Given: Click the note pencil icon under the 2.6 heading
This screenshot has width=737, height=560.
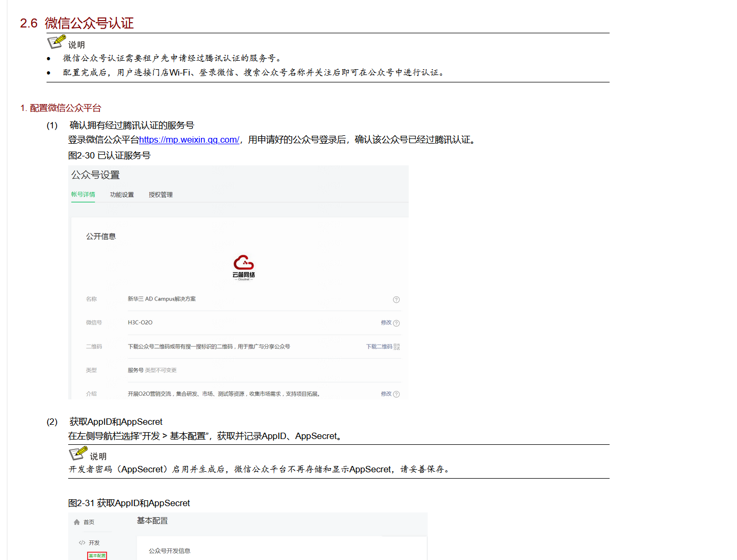Looking at the screenshot, I should tap(57, 42).
